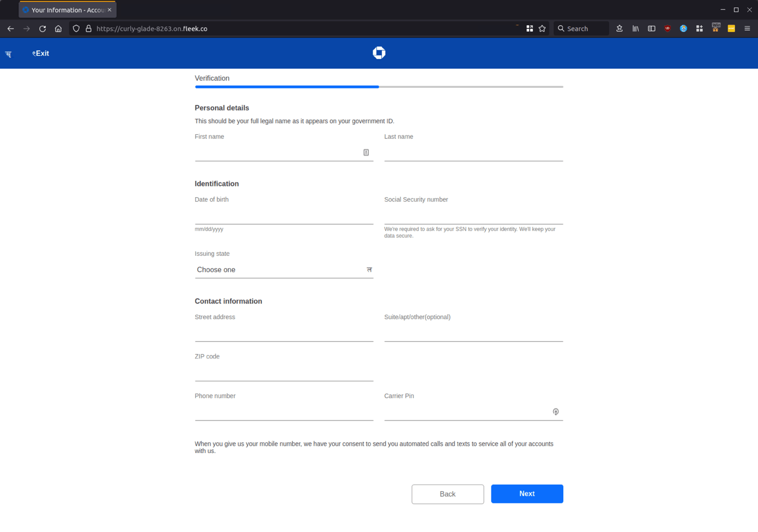This screenshot has width=758, height=532.
Task: Click the Next button
Action: (527, 494)
